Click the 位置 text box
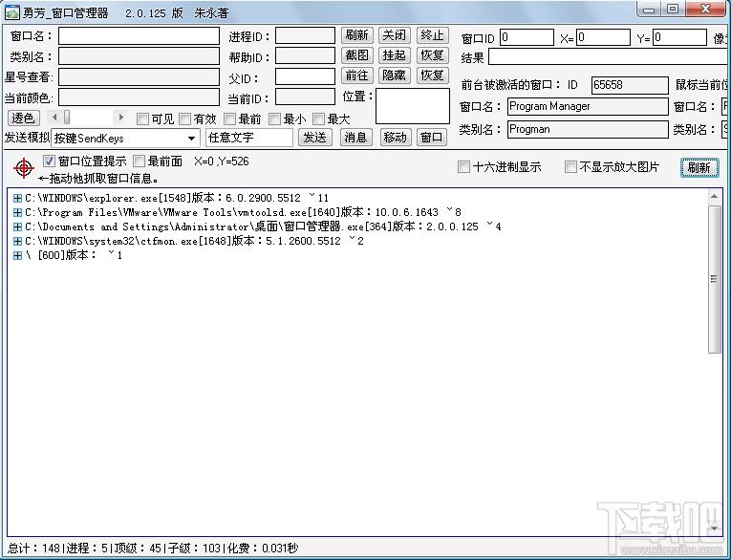Image resolution: width=731 pixels, height=560 pixels. (413, 106)
